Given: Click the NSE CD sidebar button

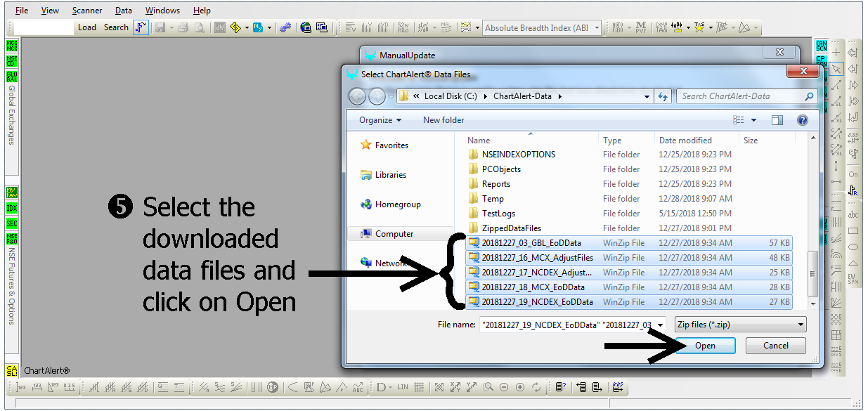Looking at the screenshot, I should pos(12,61).
